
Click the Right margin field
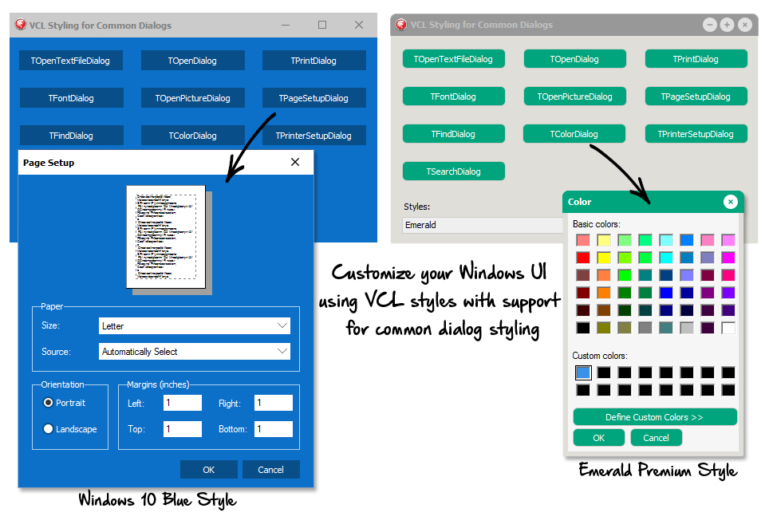273,403
